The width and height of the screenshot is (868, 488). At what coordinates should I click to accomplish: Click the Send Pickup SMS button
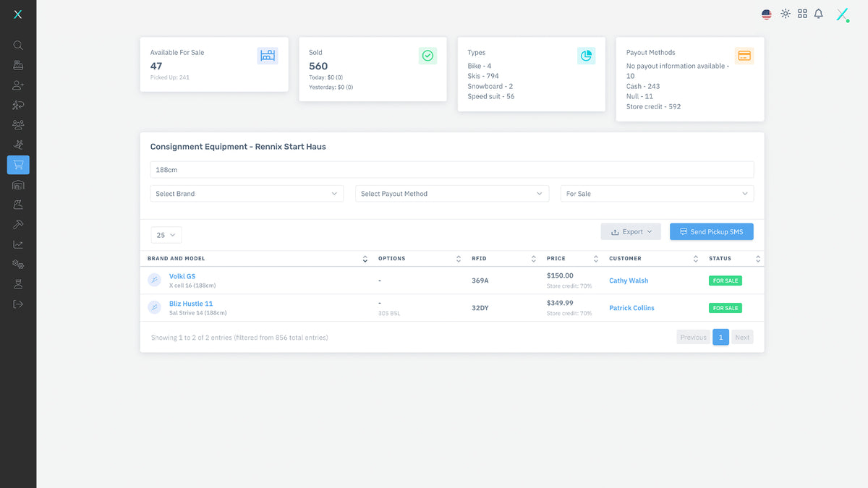point(711,232)
